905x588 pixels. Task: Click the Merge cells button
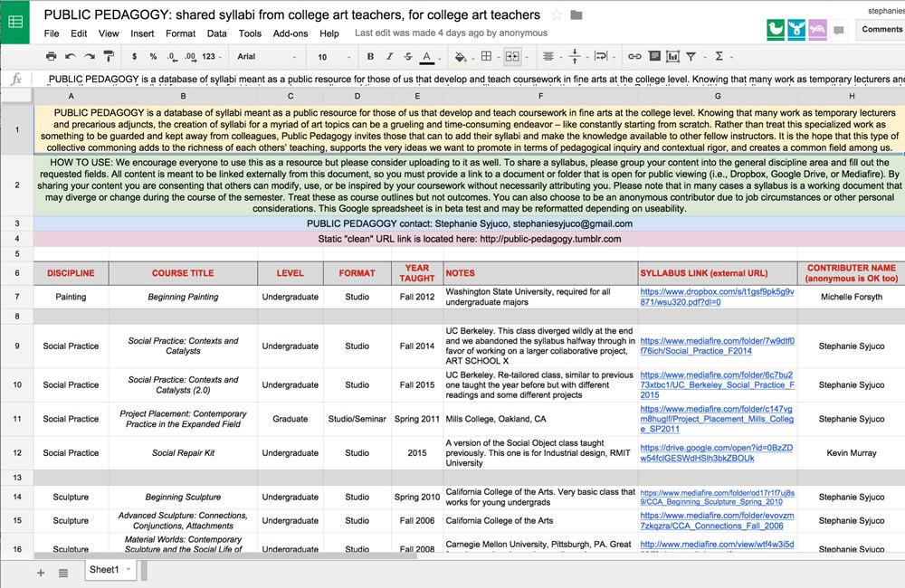click(512, 56)
